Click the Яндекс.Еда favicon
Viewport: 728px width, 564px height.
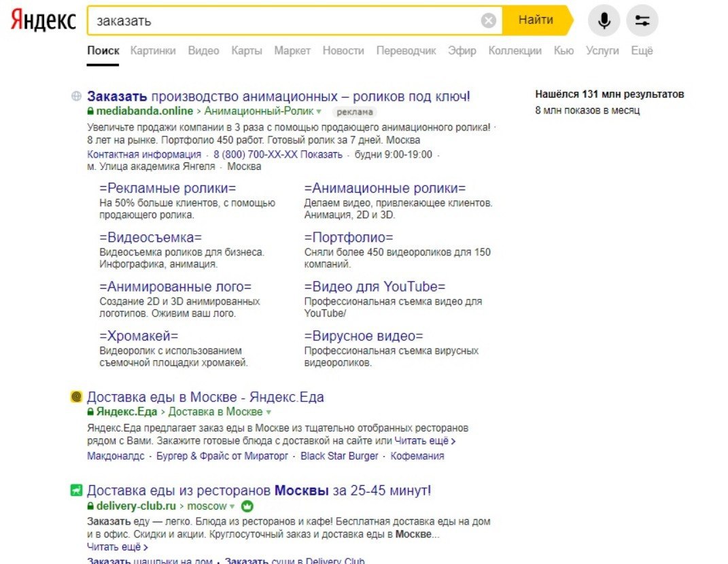pos(76,397)
